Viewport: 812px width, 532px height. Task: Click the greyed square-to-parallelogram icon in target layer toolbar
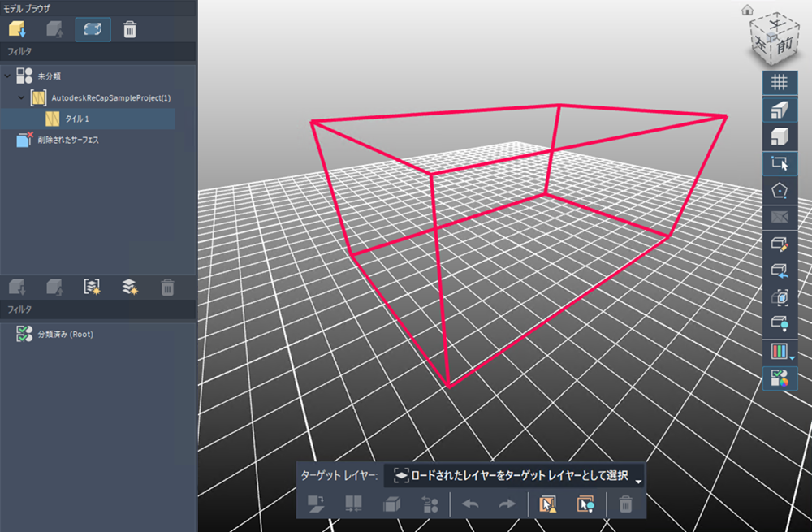pyautogui.click(x=316, y=504)
